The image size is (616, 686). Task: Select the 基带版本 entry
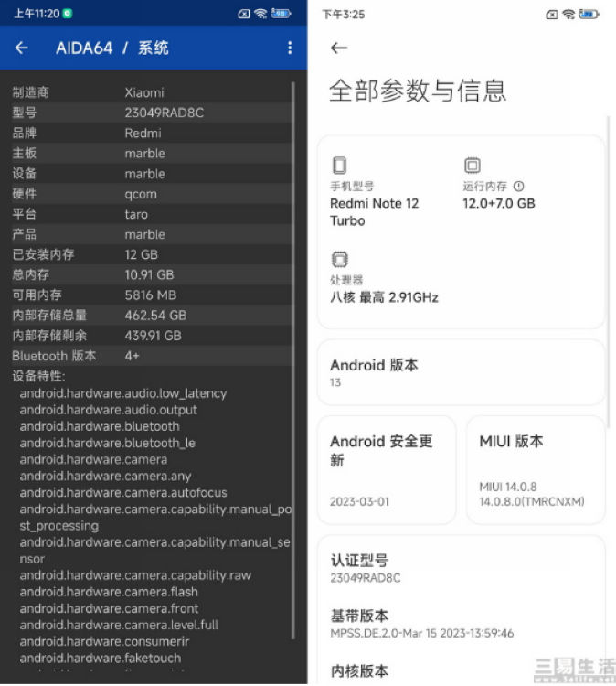[x=461, y=625]
